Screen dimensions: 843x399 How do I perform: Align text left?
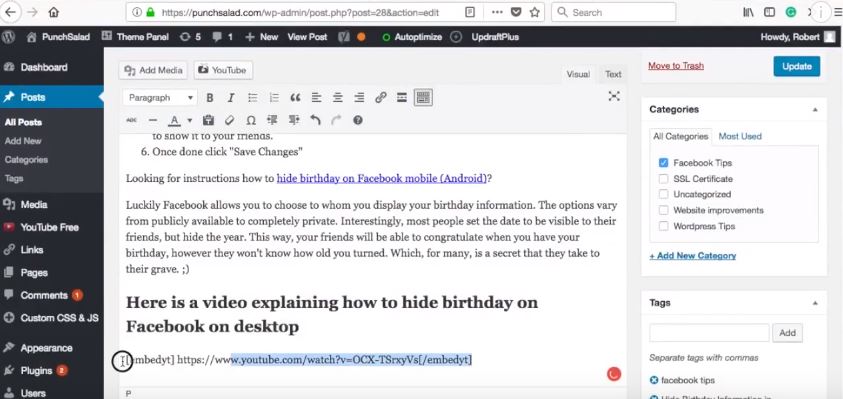click(x=317, y=98)
